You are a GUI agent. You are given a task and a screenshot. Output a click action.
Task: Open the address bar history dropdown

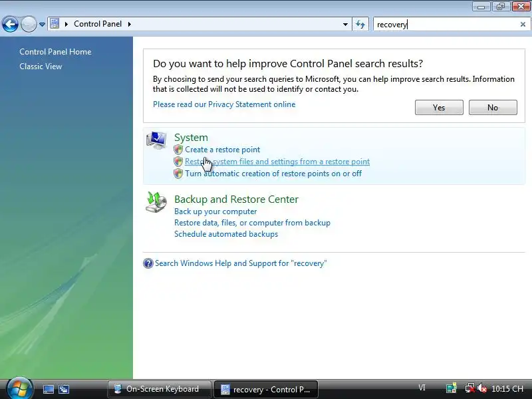point(345,25)
